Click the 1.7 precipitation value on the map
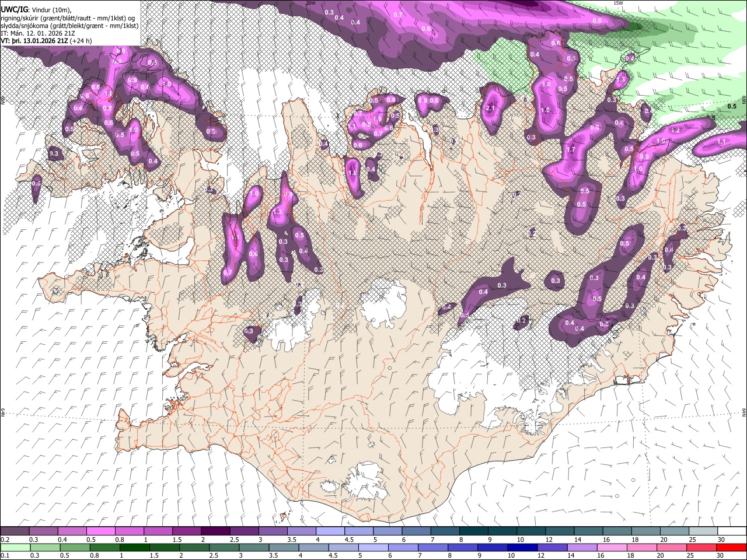The image size is (747, 560). (571, 149)
